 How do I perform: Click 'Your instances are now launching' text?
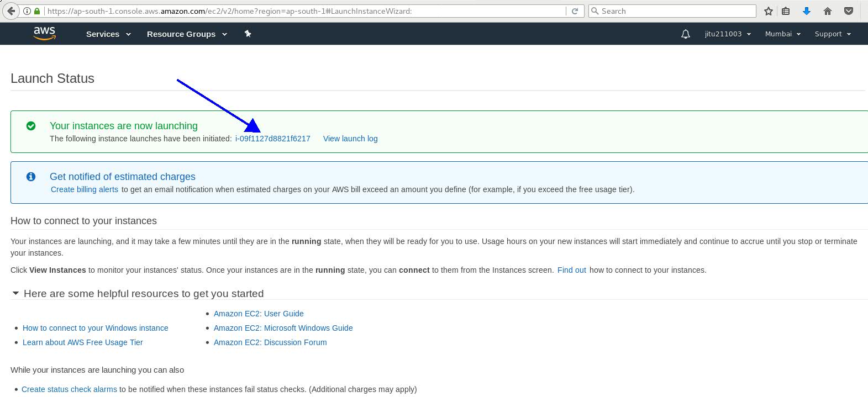pos(124,126)
